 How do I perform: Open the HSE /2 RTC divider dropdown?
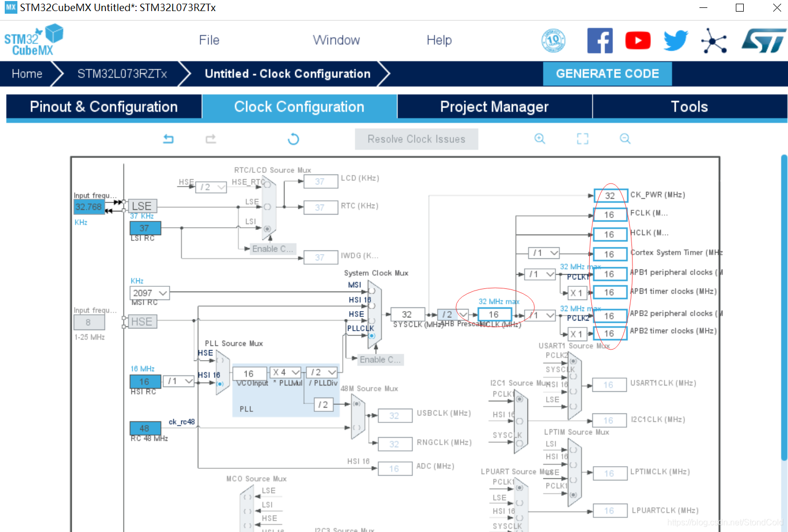[x=211, y=187]
